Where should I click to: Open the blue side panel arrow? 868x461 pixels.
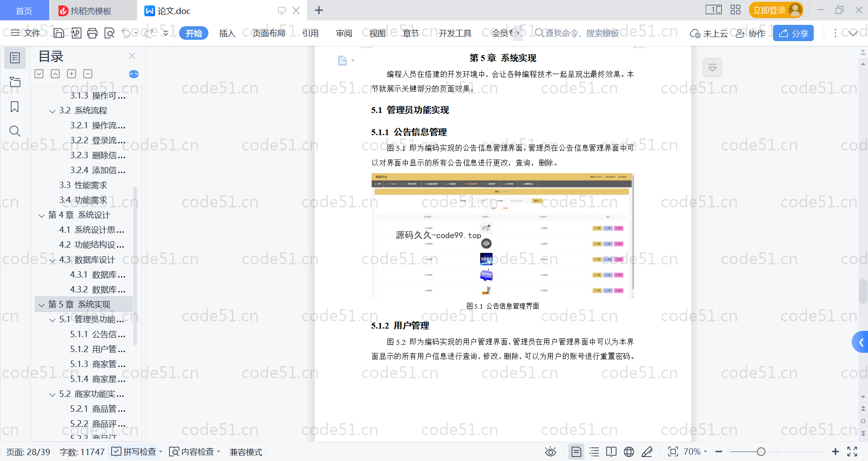[860, 342]
